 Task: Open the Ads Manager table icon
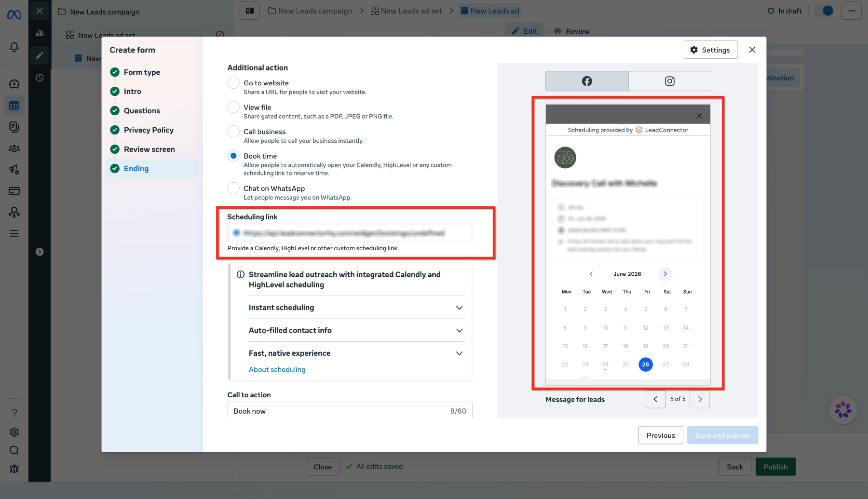pos(14,106)
